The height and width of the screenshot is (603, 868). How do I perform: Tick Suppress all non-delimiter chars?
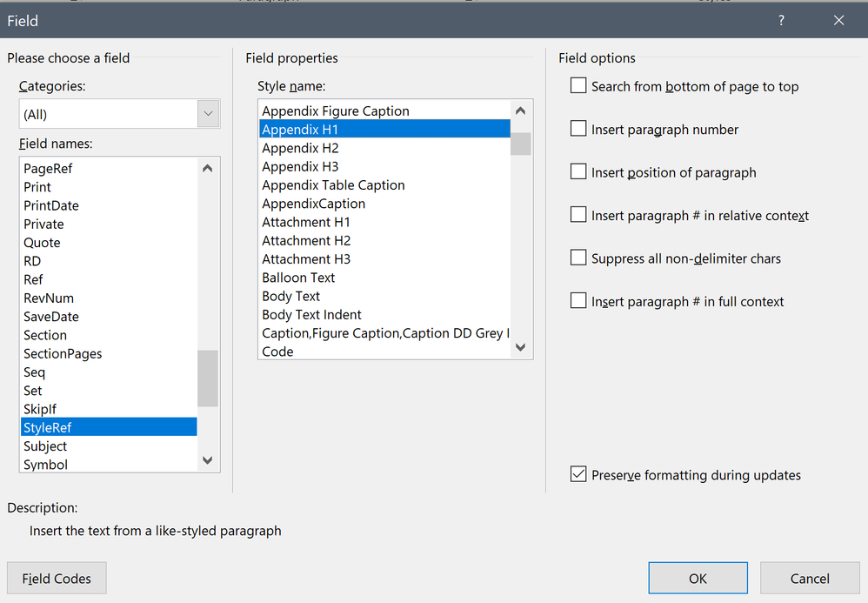coord(578,258)
